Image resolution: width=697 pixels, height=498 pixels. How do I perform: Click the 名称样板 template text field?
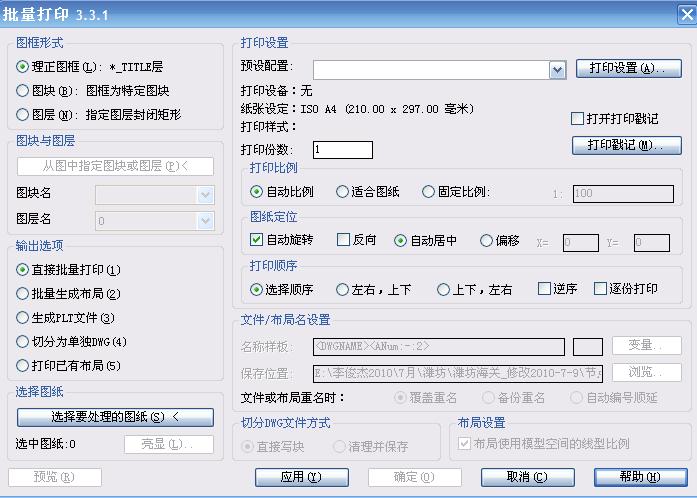point(439,347)
